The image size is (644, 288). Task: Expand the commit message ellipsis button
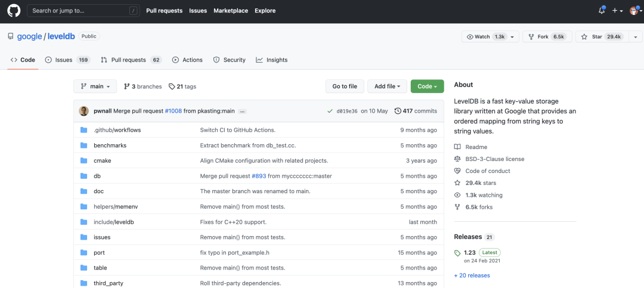pos(242,112)
